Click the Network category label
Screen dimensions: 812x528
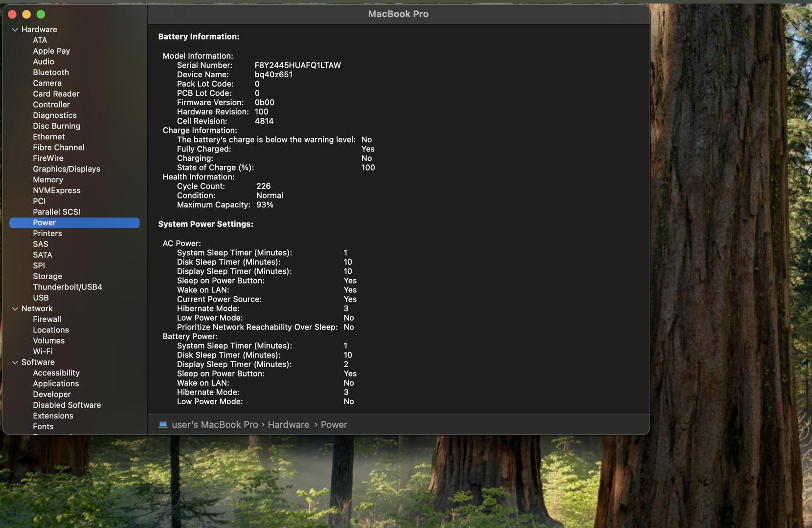coord(37,309)
